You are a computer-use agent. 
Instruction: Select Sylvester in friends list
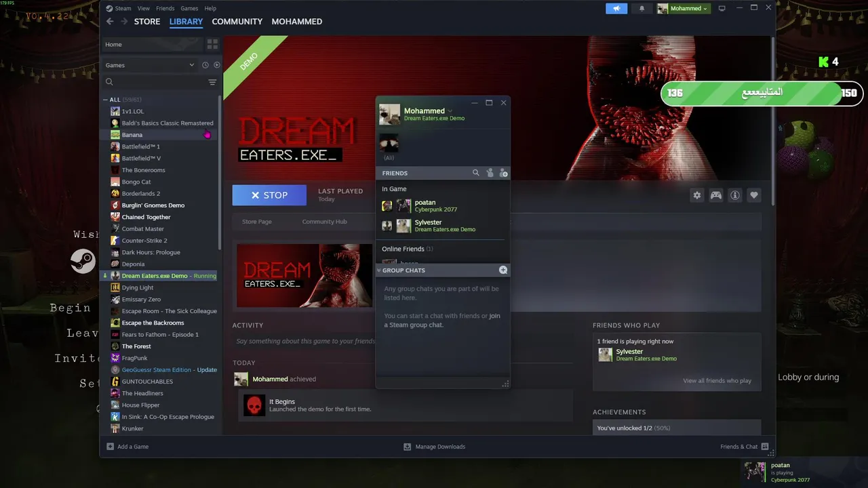coord(442,226)
